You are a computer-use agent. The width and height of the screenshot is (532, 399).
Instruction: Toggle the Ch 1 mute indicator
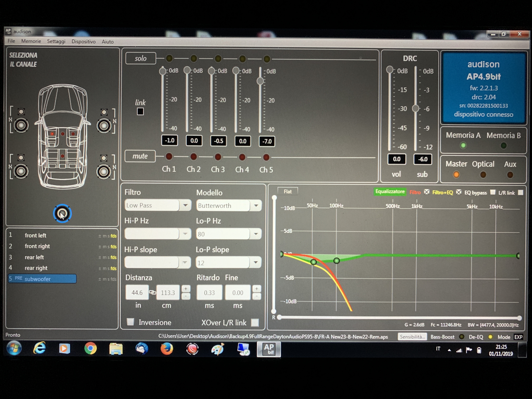[x=169, y=157]
